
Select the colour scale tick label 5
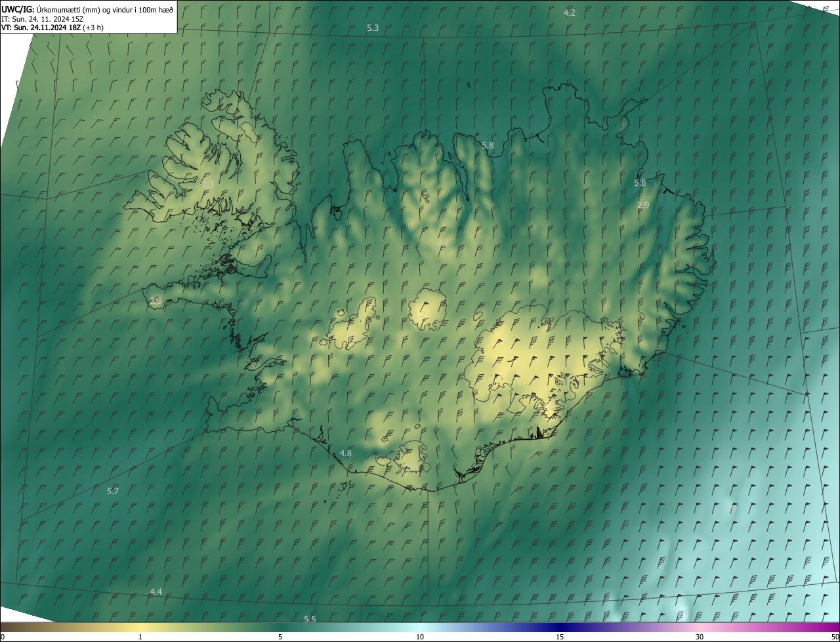(x=280, y=637)
